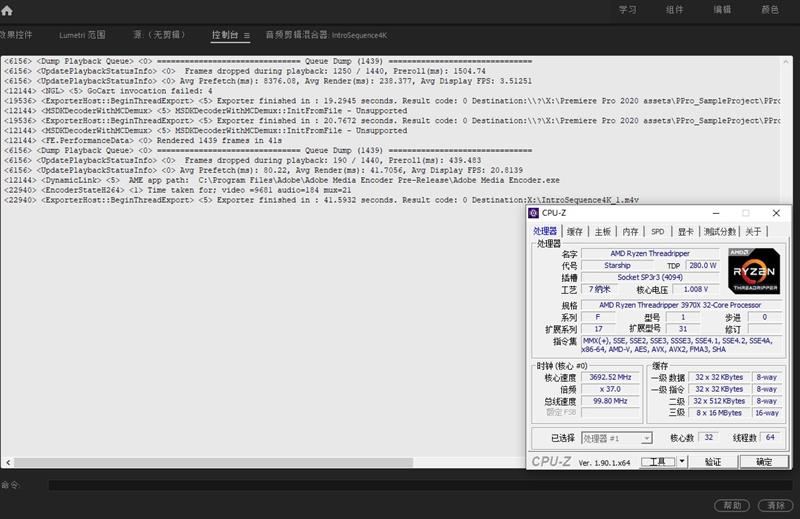The image size is (800, 519).
Task: Switch to 学习 workspace
Action: 628,10
